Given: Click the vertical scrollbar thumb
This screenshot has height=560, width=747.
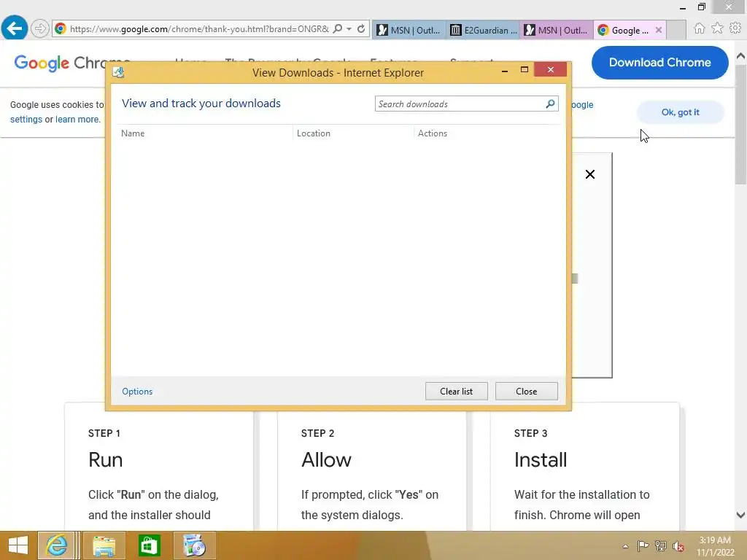Looking at the screenshot, I should click(741, 125).
